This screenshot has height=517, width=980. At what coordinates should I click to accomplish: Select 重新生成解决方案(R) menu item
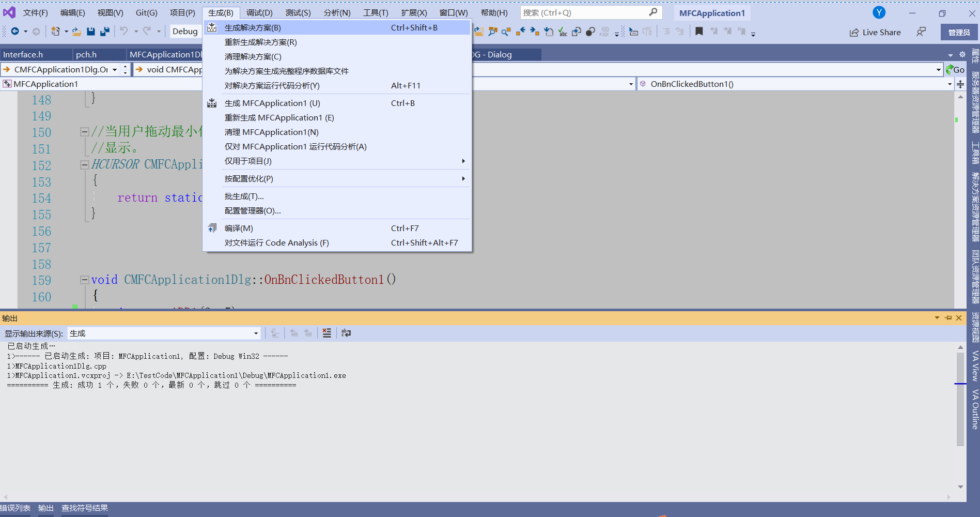pyautogui.click(x=337, y=42)
